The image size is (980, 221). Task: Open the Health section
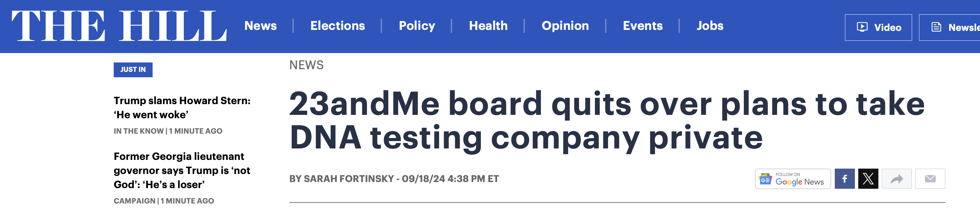click(x=488, y=26)
